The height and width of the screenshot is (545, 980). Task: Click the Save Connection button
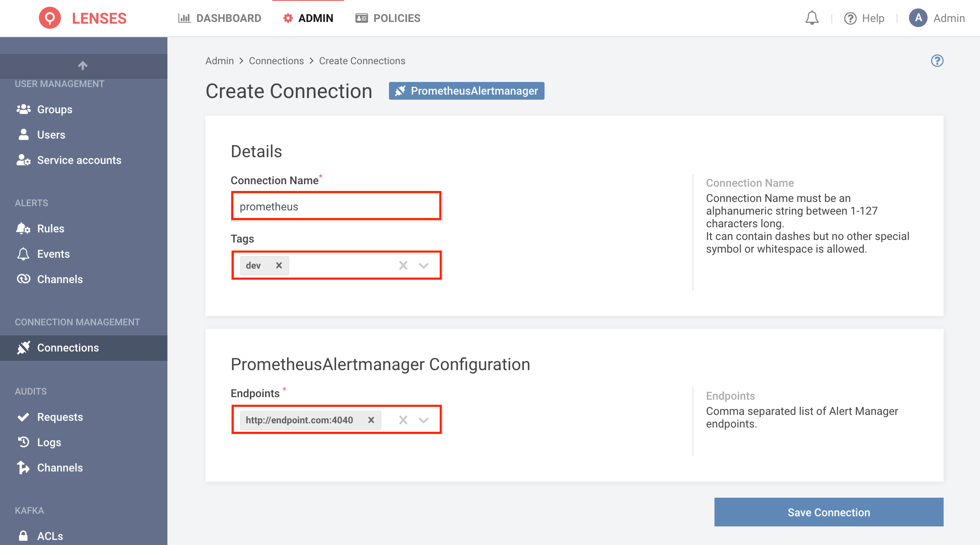coord(829,512)
